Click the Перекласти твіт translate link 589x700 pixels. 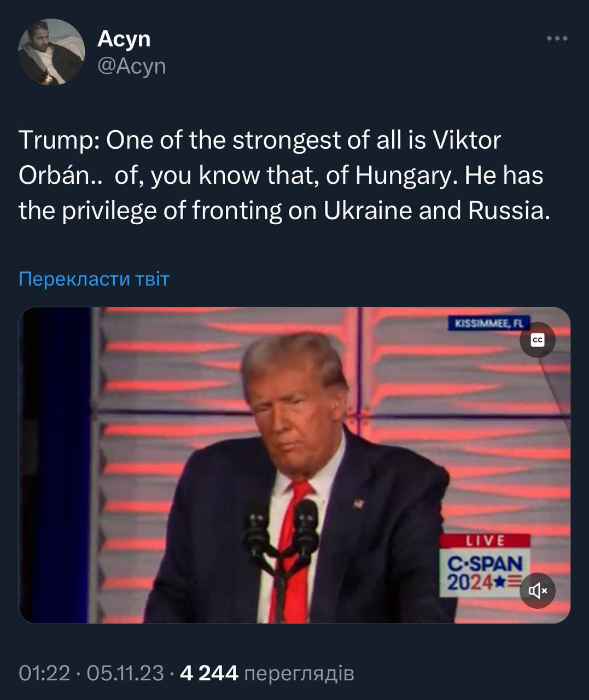pos(94,279)
